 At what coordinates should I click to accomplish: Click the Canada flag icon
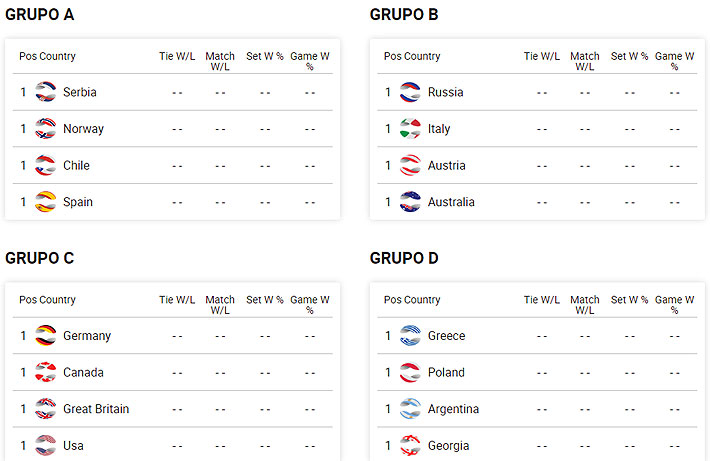45,373
